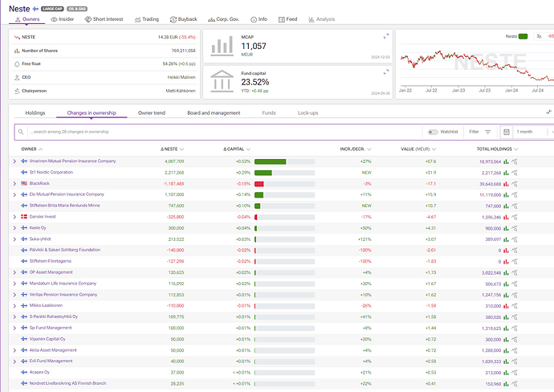Open St1 Nordic Corporation owner link
Image resolution: width=554 pixels, height=392 pixels.
51,173
